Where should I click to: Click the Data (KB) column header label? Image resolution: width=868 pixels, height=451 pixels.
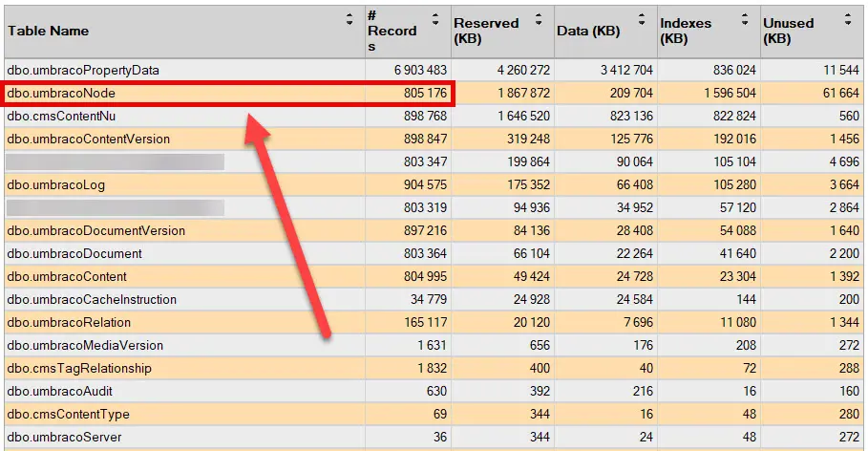(588, 31)
